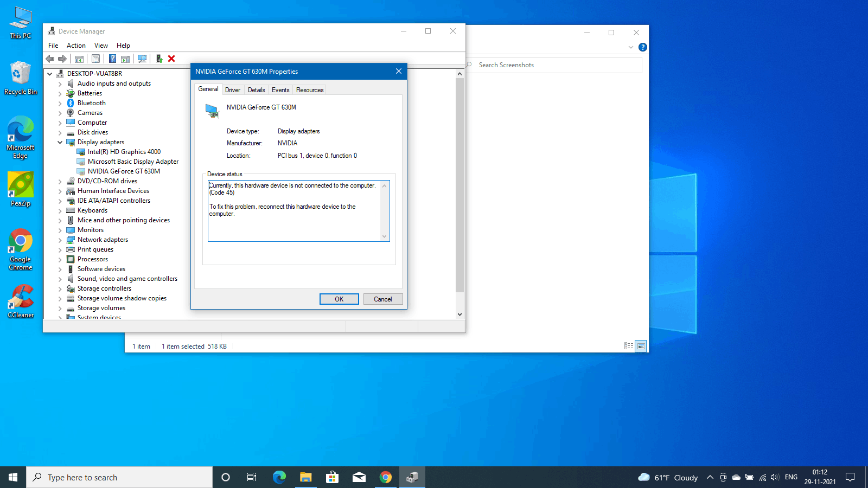Select the PeaZip desktop icon
Viewport: 868px width, 488px height.
click(21, 189)
